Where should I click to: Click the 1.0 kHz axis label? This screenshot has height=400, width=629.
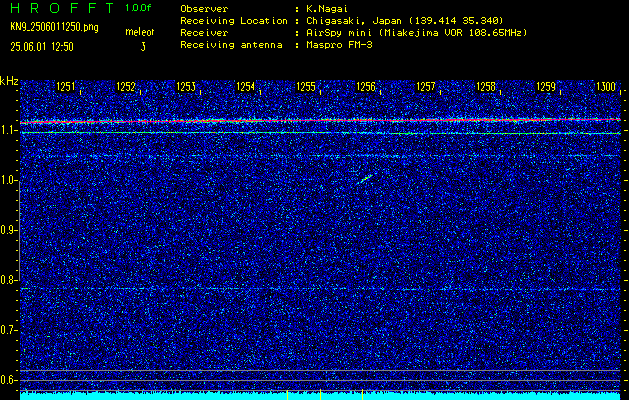click(x=7, y=181)
